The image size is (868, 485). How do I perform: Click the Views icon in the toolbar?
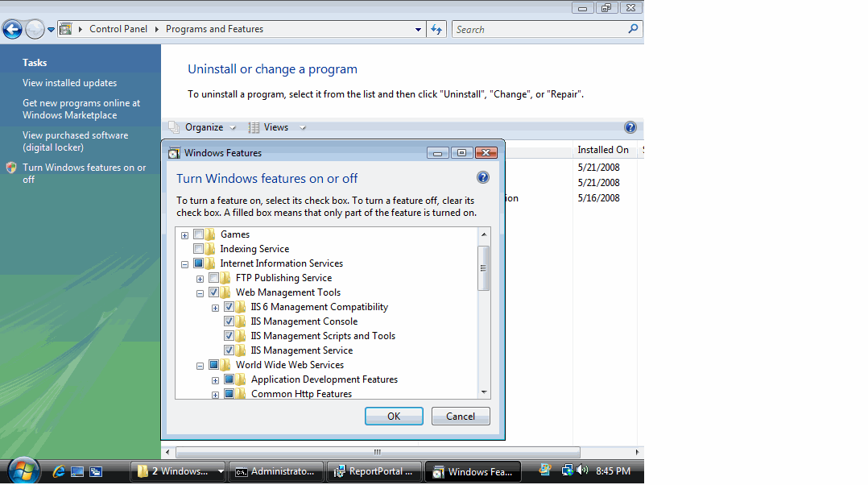click(x=254, y=127)
